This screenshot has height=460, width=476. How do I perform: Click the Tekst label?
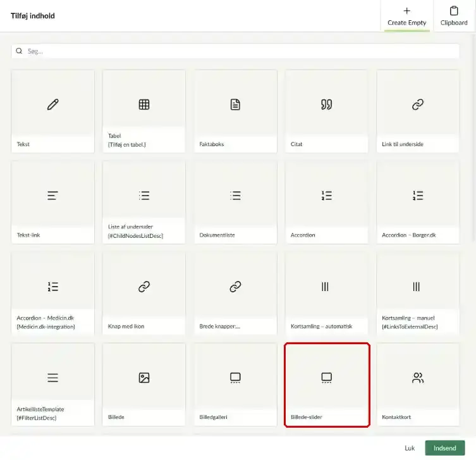coord(23,144)
